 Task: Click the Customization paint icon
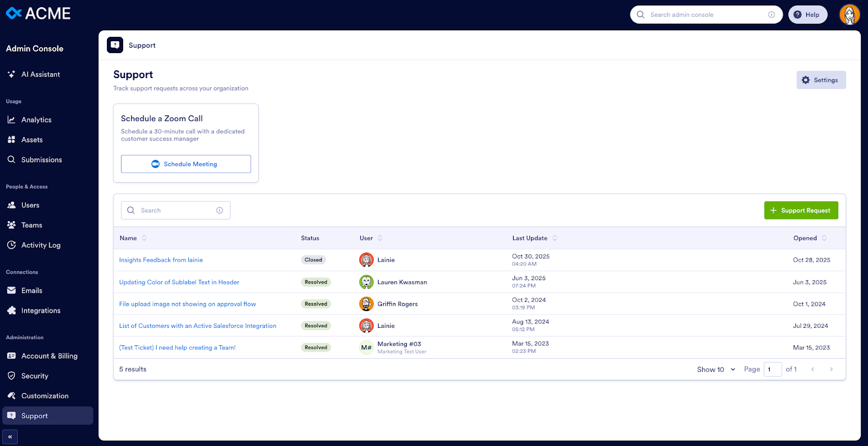11,396
